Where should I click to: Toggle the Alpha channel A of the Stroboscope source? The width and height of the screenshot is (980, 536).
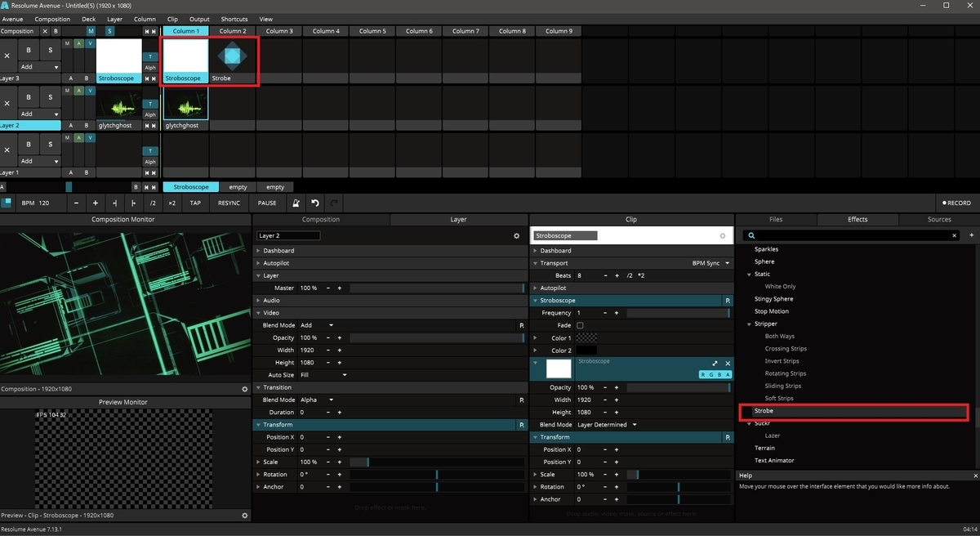[726, 374]
